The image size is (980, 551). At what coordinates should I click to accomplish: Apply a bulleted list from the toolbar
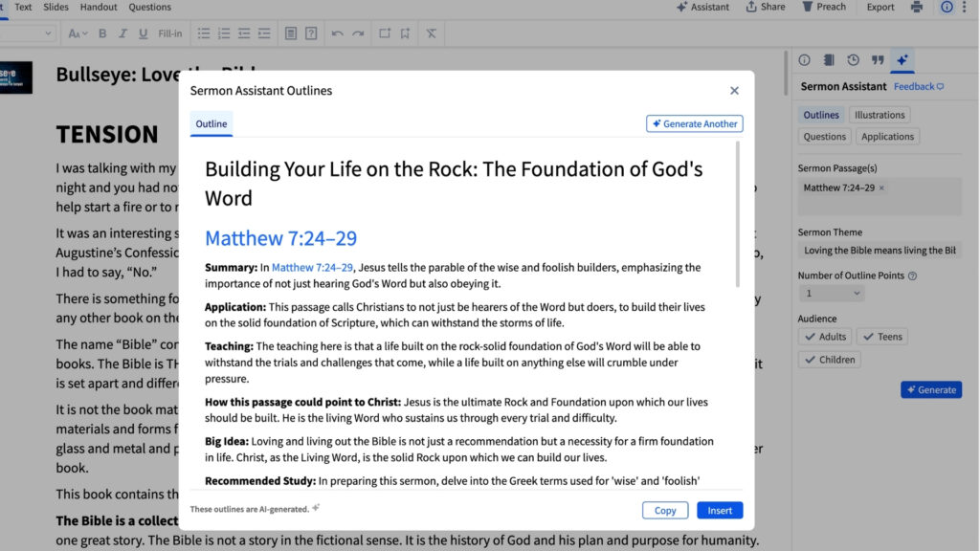205,33
